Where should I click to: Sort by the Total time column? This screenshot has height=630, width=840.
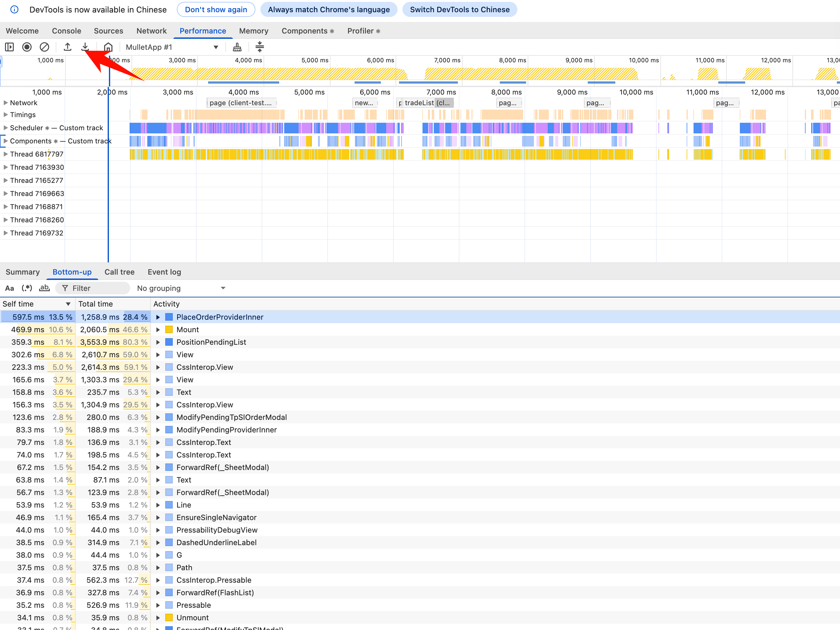(x=113, y=304)
